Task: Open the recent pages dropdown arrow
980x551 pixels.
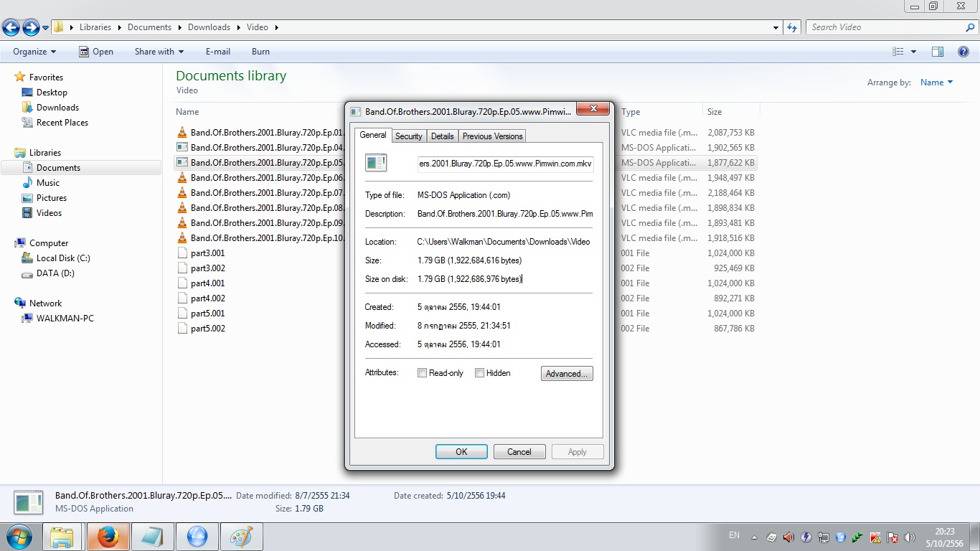Action: click(46, 28)
